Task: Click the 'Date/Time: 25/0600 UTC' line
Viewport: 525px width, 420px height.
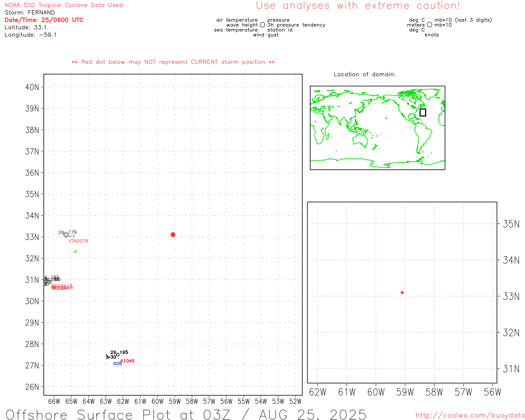Action: pos(44,20)
